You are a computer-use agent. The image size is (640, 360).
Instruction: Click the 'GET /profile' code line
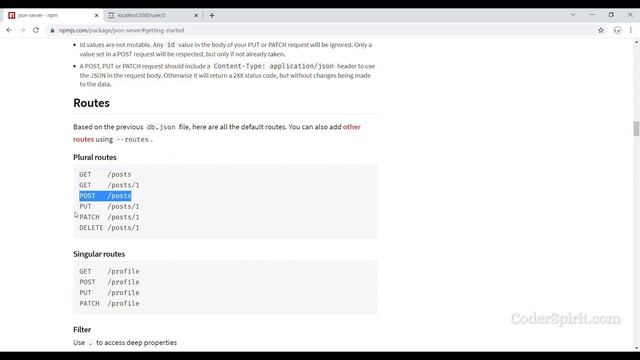tap(109, 271)
